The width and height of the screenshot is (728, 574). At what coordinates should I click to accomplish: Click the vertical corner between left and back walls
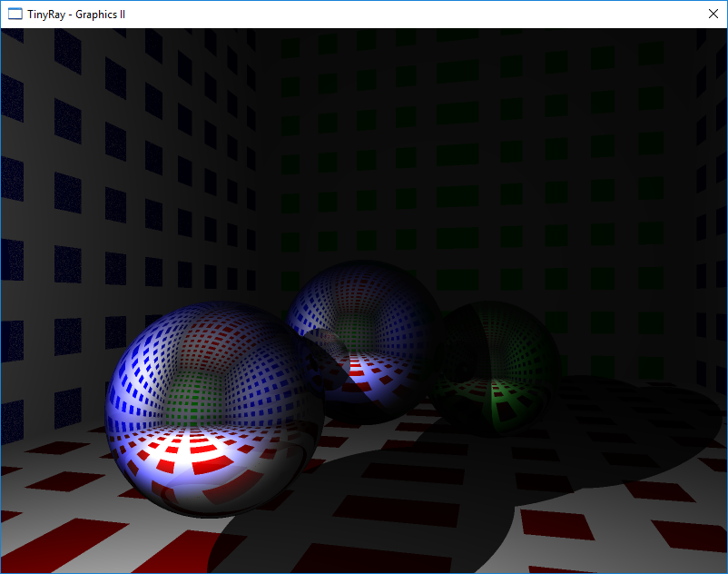[264, 182]
